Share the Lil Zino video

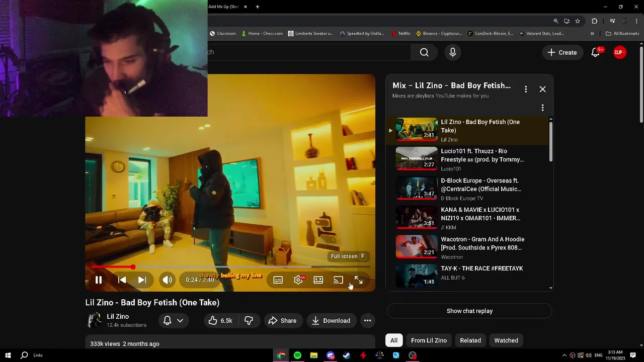click(x=282, y=321)
